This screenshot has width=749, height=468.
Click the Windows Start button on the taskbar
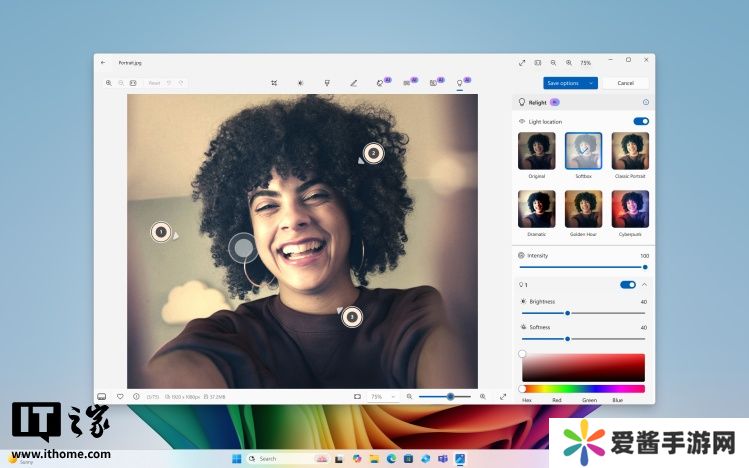tap(237, 458)
